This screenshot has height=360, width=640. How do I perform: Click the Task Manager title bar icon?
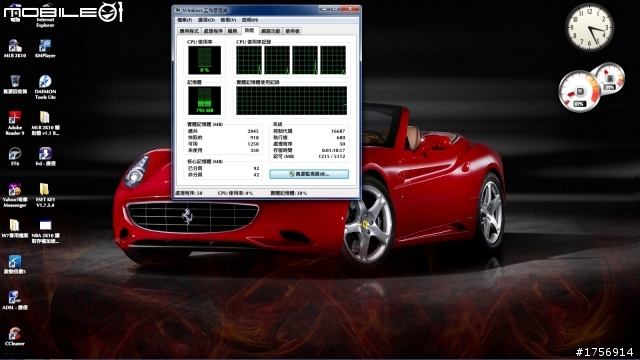[x=178, y=10]
